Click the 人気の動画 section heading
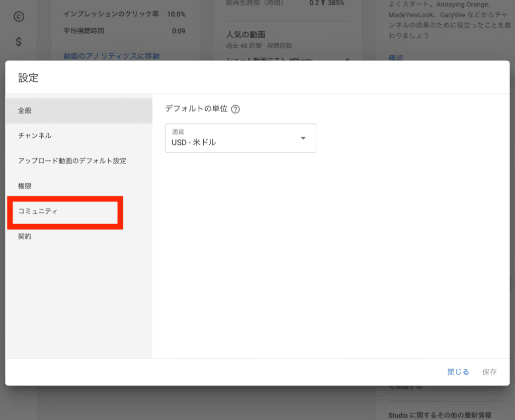 point(246,35)
